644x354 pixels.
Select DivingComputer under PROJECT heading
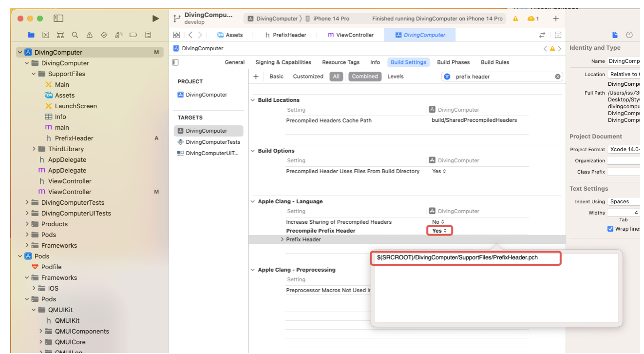[x=203, y=95]
